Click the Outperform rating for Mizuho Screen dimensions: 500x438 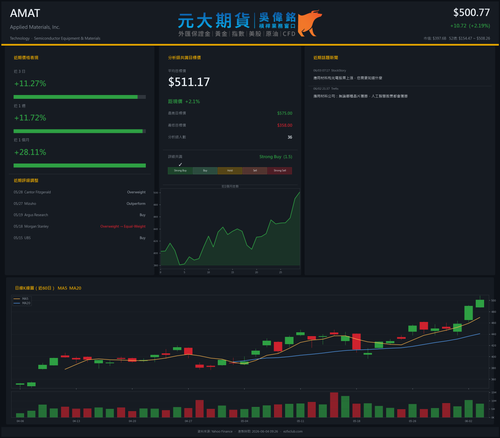(x=136, y=204)
